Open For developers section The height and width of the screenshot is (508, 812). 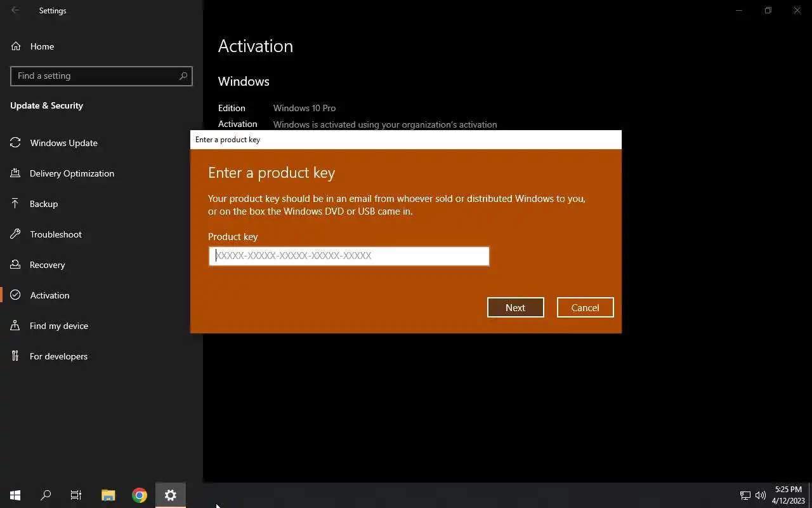[x=101, y=356]
